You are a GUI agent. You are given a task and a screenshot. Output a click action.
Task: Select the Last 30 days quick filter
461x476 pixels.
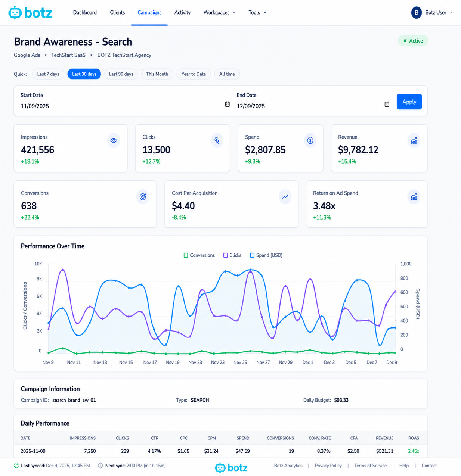point(84,74)
